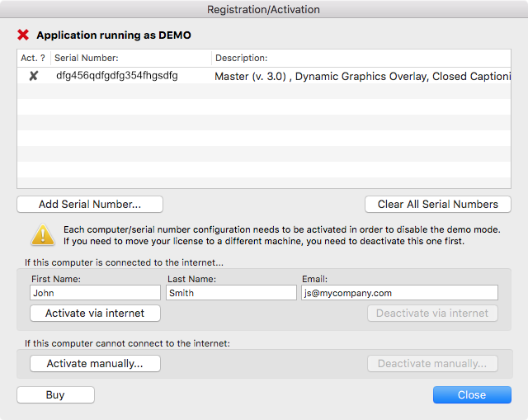528x420 pixels.
Task: Focus the Last Name field
Action: pyautogui.click(x=231, y=293)
